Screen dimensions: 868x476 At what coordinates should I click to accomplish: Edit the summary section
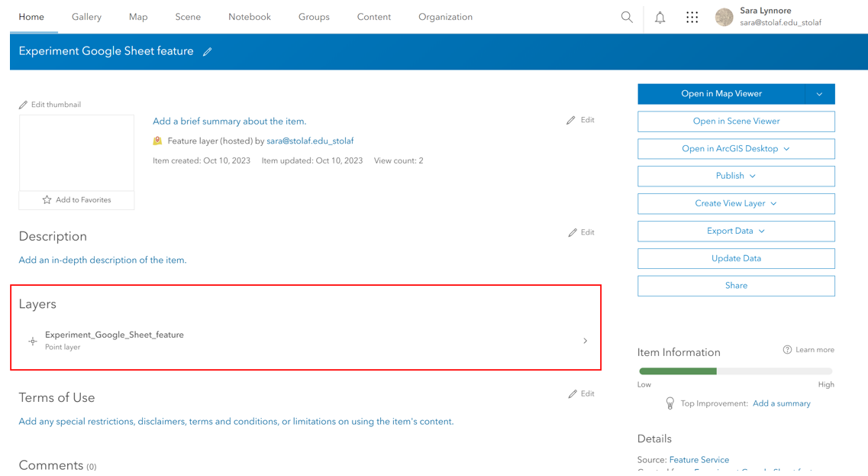(x=580, y=120)
